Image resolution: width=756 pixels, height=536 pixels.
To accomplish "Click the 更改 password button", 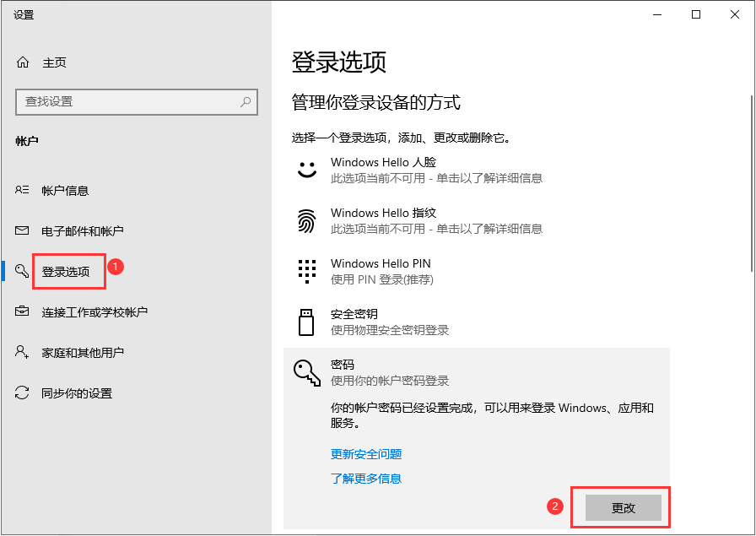I will [623, 507].
